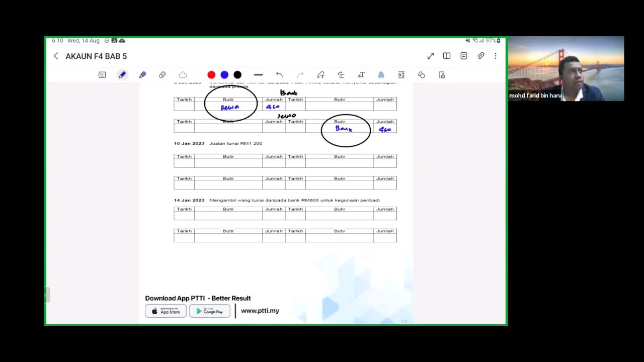Toggle full screen expand arrows

(x=431, y=56)
